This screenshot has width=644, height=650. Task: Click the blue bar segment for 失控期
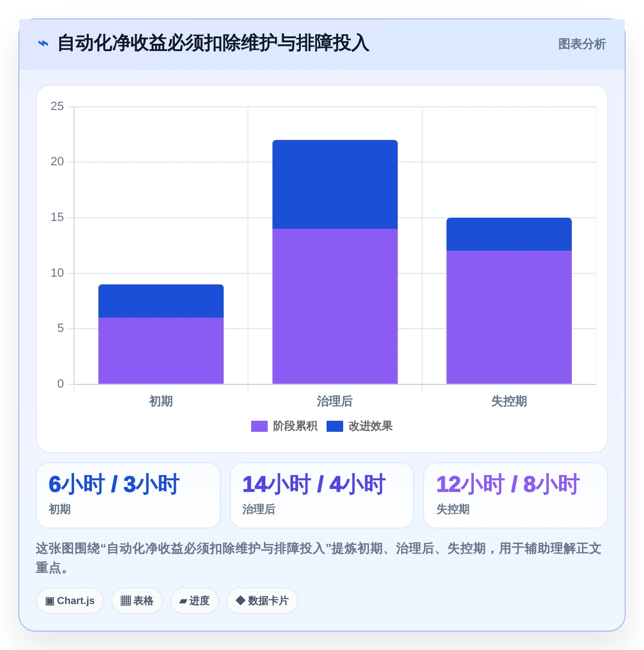point(509,234)
